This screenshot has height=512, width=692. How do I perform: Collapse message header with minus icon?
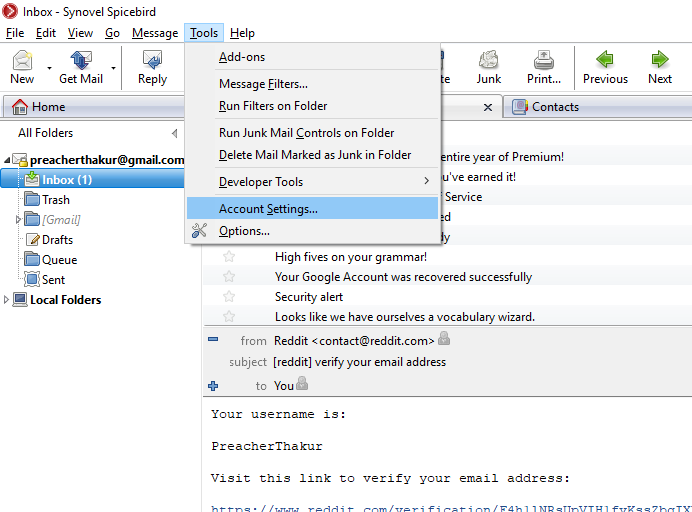tap(213, 339)
